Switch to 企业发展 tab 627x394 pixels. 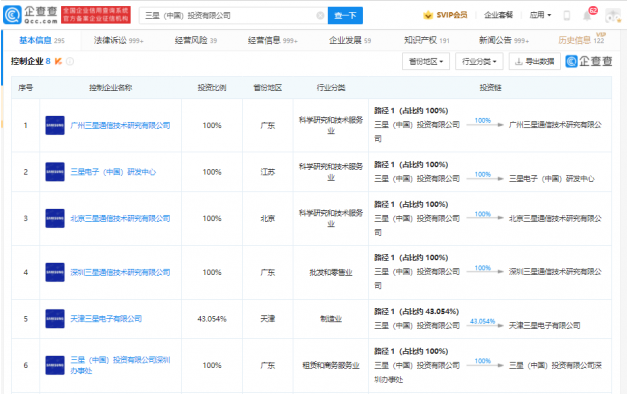tap(350, 40)
